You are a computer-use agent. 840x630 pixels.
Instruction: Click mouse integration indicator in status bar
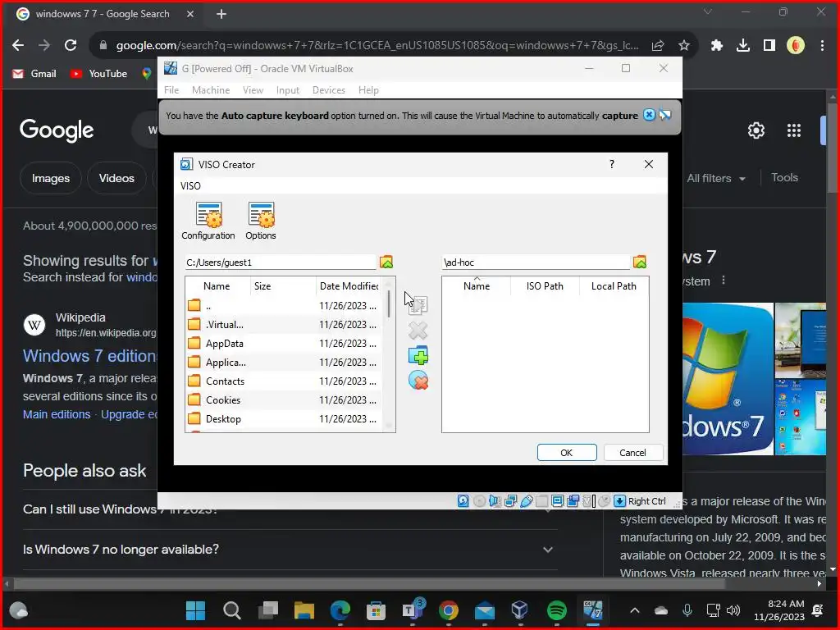(x=604, y=501)
